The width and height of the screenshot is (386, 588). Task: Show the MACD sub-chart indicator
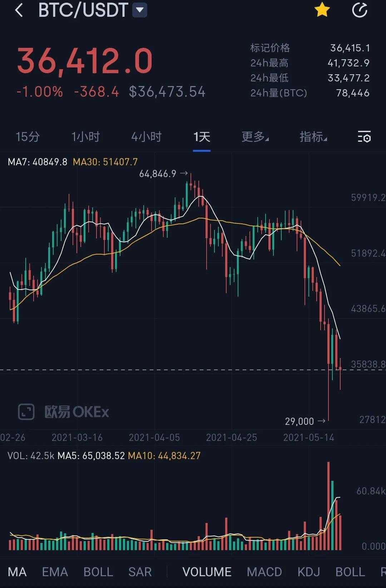click(x=264, y=572)
